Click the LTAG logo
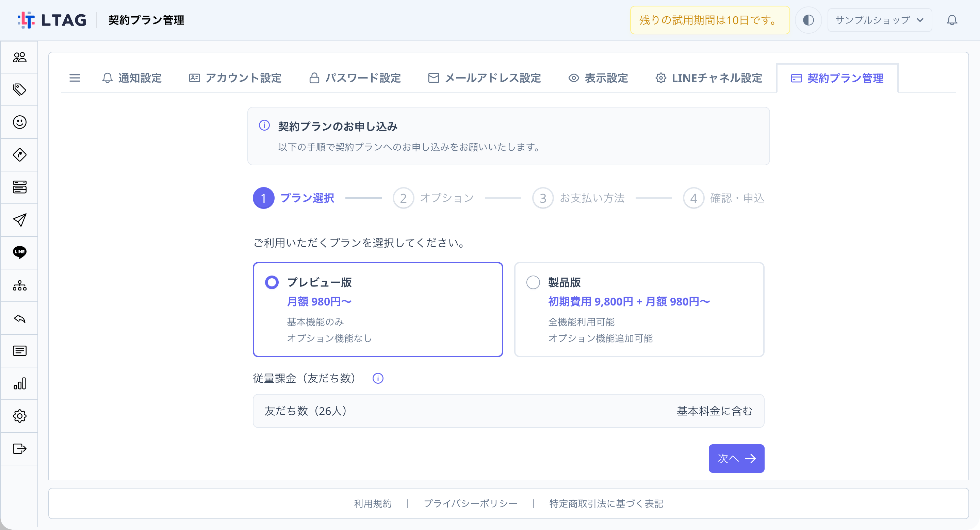The height and width of the screenshot is (530, 980). tap(52, 20)
